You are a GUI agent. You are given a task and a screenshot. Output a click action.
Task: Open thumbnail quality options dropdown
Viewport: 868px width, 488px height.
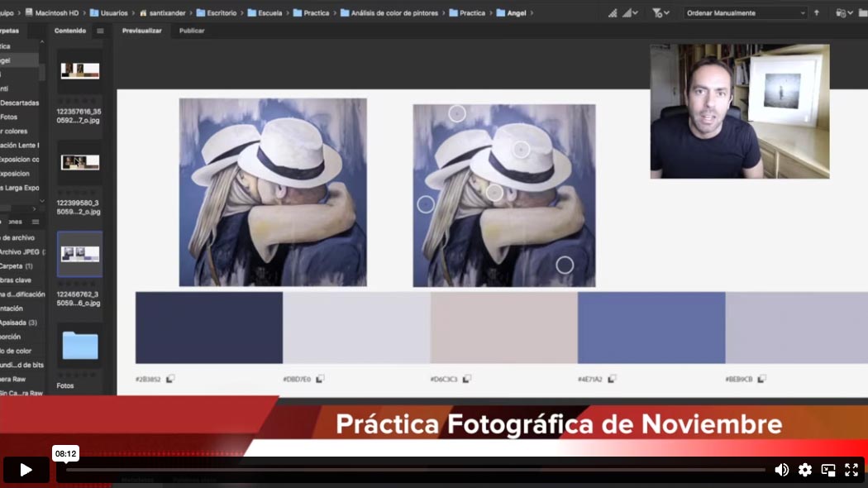click(x=631, y=12)
